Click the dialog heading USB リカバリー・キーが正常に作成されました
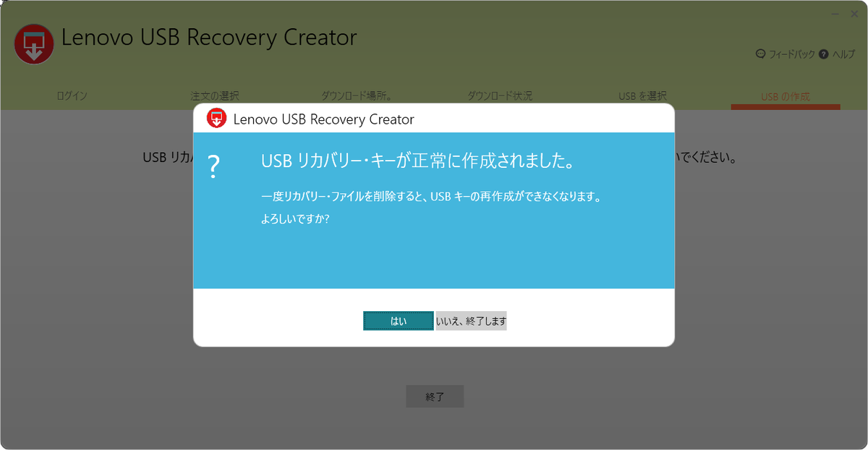The width and height of the screenshot is (868, 450). pyautogui.click(x=417, y=162)
